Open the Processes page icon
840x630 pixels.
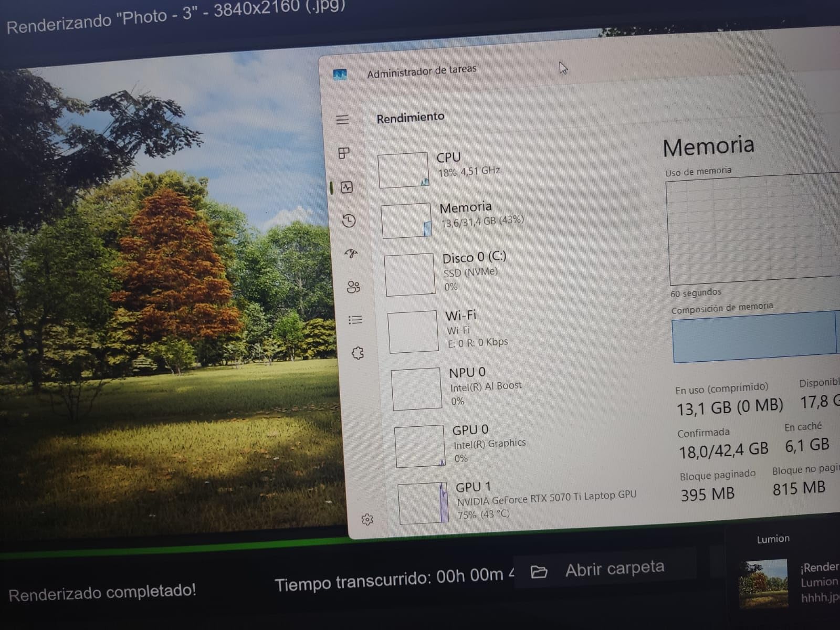click(344, 153)
